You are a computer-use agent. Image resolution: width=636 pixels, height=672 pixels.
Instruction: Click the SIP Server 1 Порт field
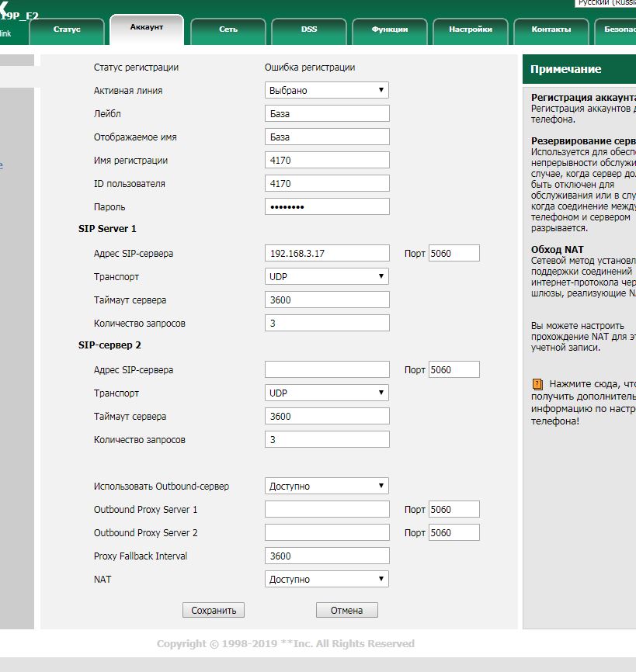pyautogui.click(x=454, y=254)
